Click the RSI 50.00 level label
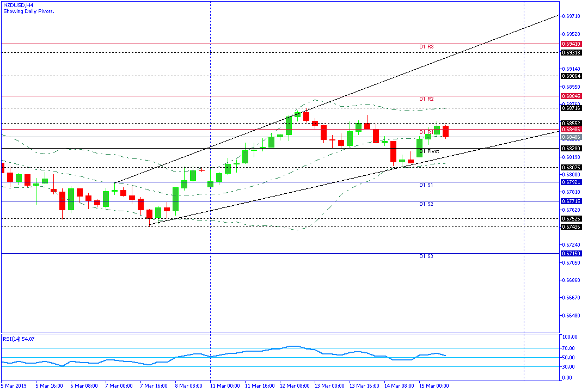 (x=569, y=358)
